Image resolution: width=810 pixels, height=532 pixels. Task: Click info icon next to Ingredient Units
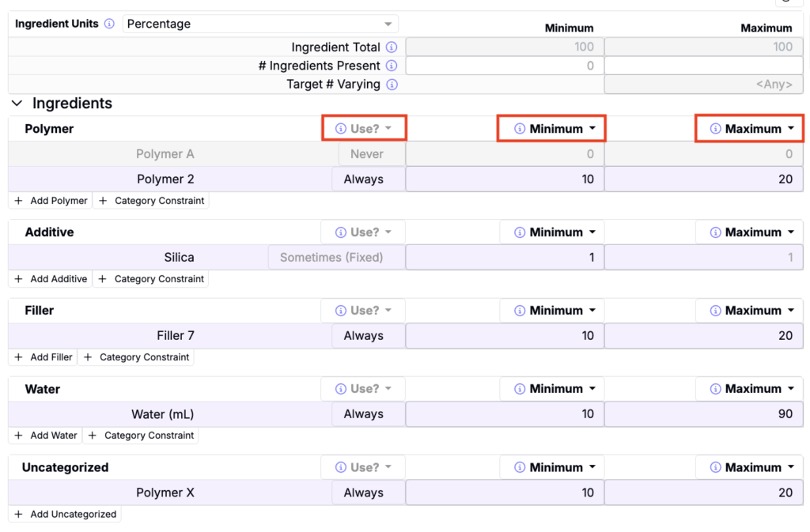coord(109,24)
